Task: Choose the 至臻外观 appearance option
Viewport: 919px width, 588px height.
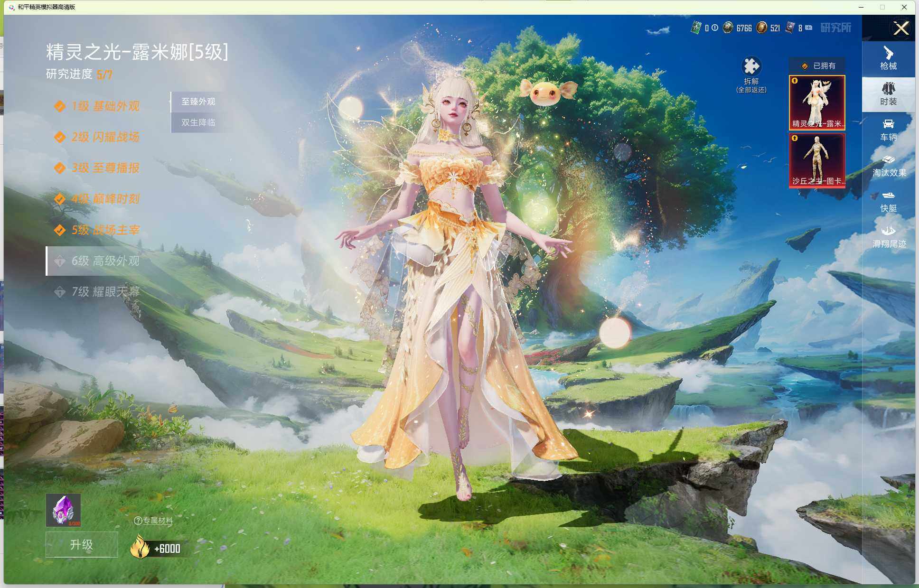Action: point(198,102)
